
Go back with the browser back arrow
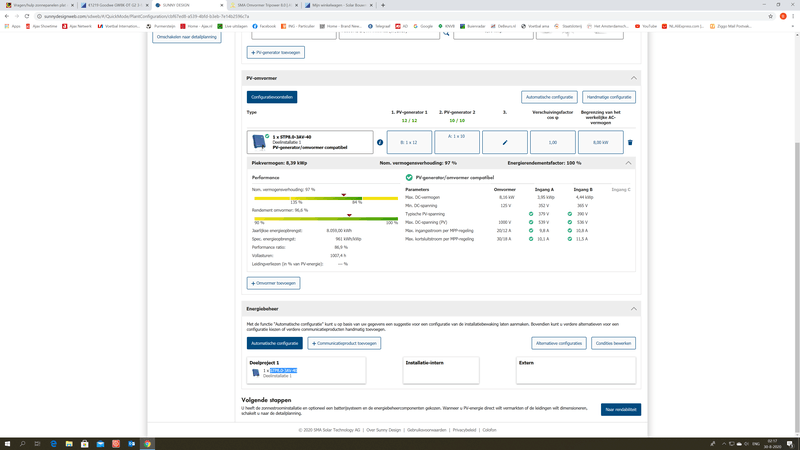coord(7,16)
